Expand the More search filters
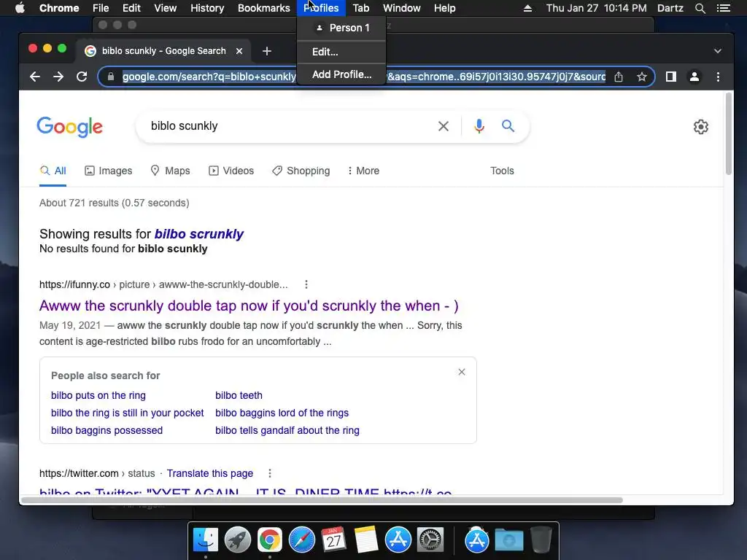Screen dimensions: 747x560 pyautogui.click(x=363, y=171)
